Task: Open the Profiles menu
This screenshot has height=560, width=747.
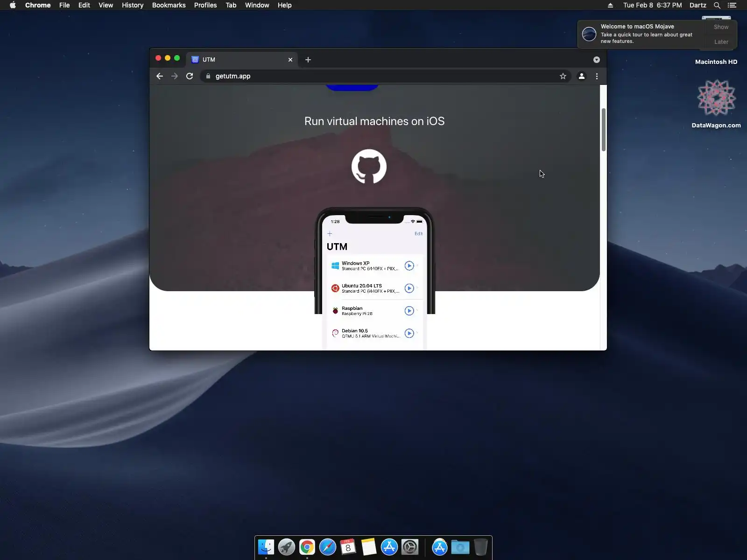Action: [x=205, y=5]
